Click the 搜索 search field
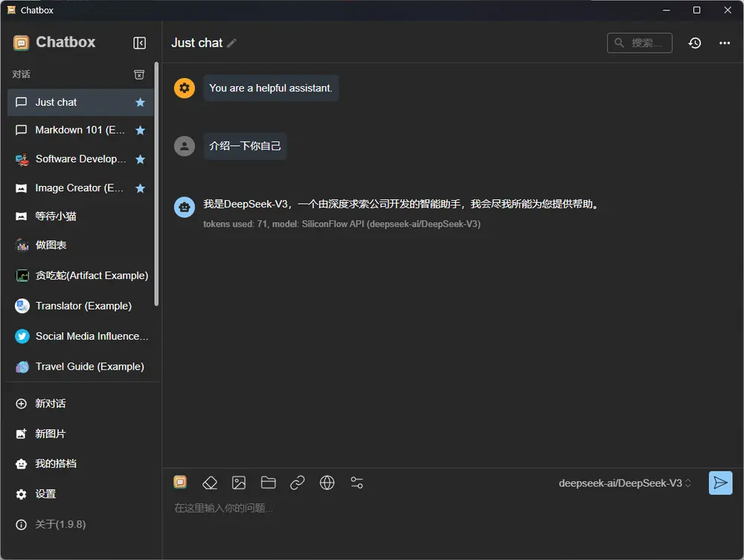744x560 pixels. pos(640,43)
